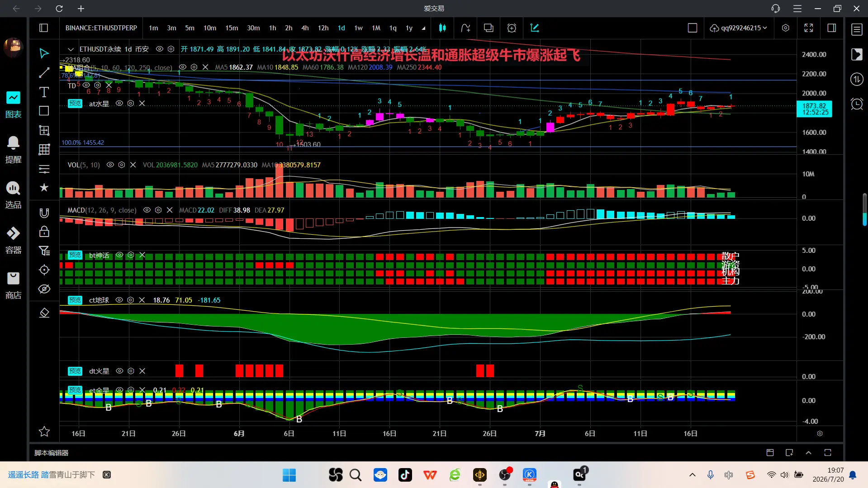868x488 pixels.
Task: Remove the VOL indicator
Action: 133,165
